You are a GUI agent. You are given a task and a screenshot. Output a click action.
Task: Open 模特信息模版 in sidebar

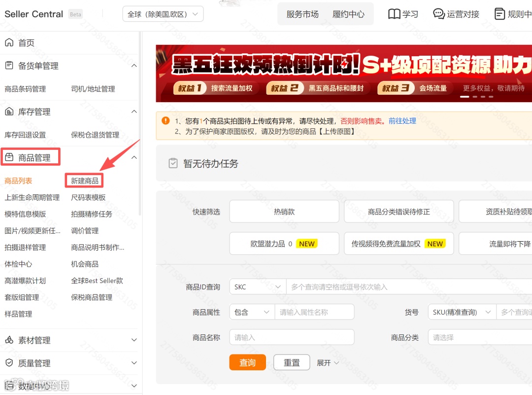click(x=25, y=214)
